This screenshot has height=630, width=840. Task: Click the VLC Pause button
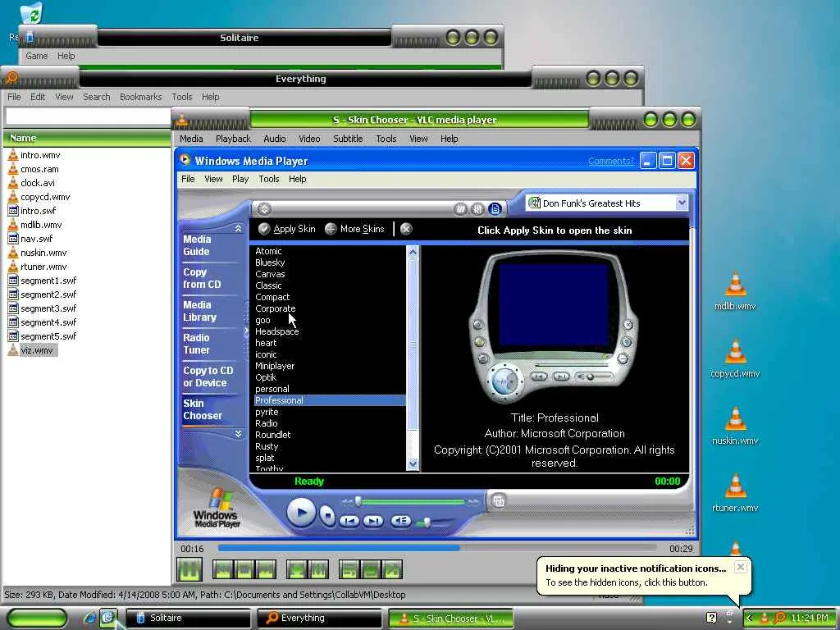tap(189, 569)
